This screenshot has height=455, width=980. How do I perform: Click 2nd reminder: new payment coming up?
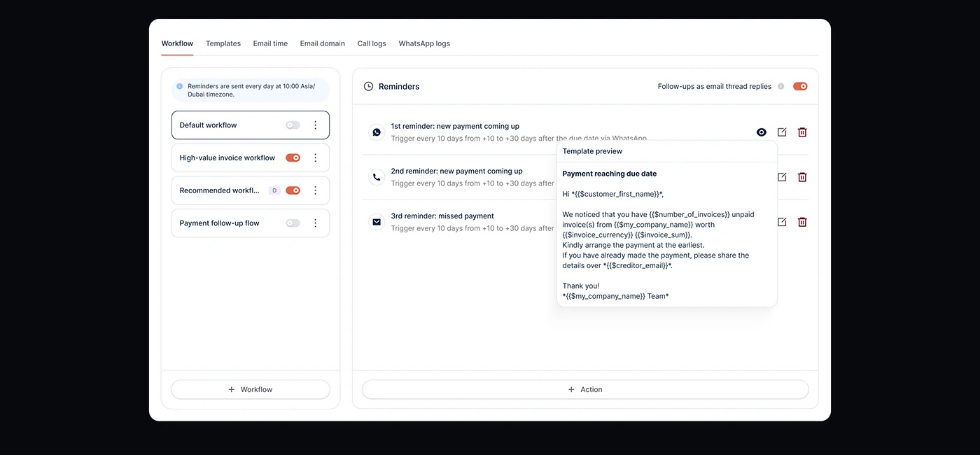(x=456, y=171)
